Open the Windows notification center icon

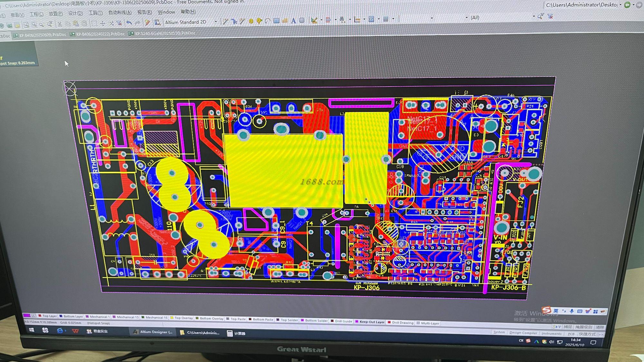tap(593, 343)
